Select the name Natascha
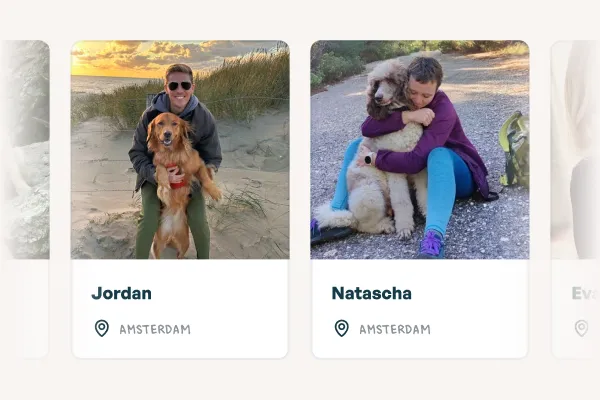The image size is (600, 400). pos(372,294)
